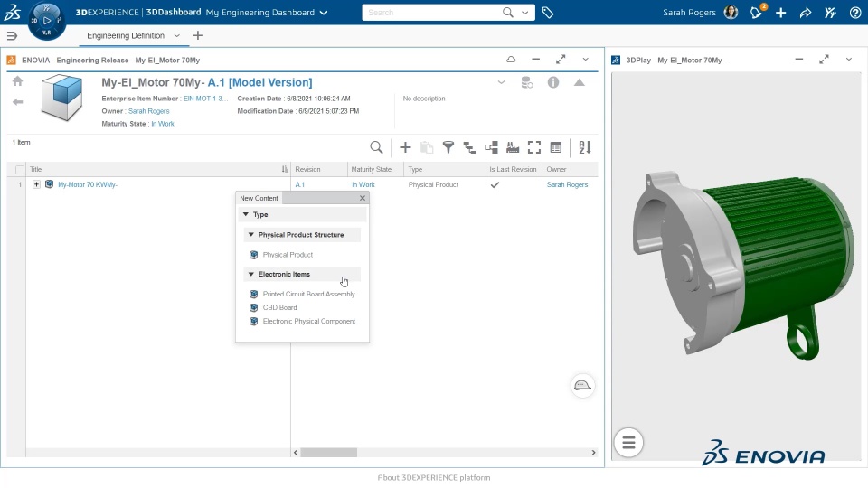Open Engineering Definition tab dropdown chevron
Image resolution: width=868 pixels, height=488 pixels.
(176, 35)
